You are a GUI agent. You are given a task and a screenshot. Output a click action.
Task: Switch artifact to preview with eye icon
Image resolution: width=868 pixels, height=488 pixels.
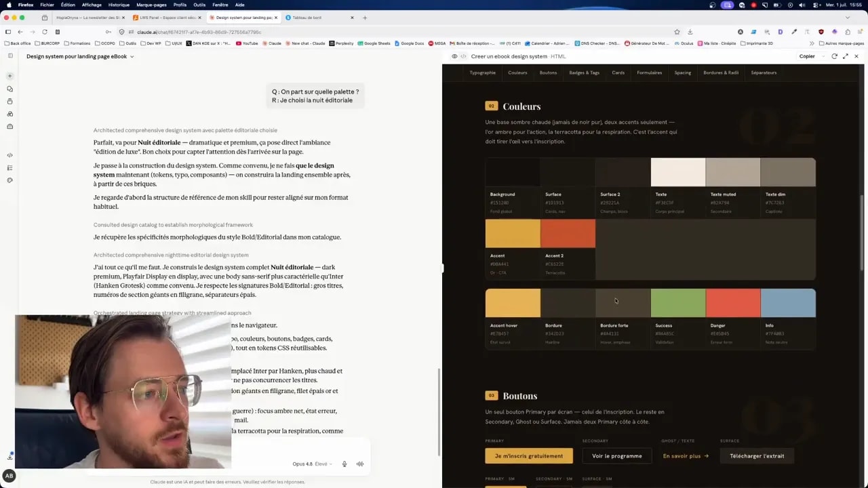pos(454,56)
